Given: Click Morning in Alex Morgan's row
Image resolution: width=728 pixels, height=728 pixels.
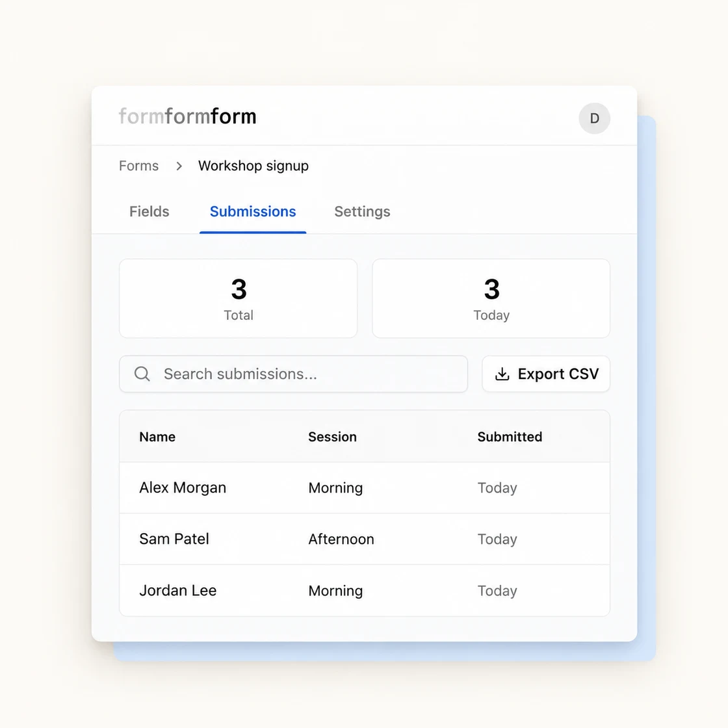Looking at the screenshot, I should click(x=335, y=488).
